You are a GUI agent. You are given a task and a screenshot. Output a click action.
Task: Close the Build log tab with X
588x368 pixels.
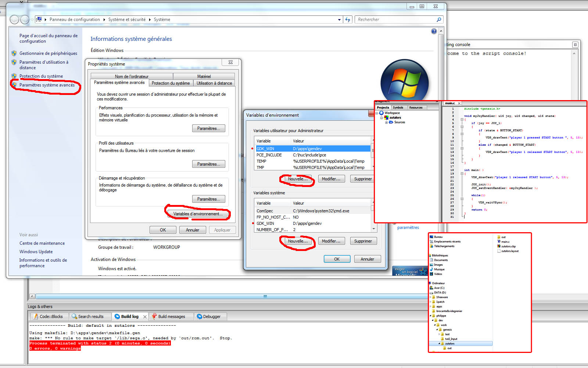pyautogui.click(x=145, y=316)
